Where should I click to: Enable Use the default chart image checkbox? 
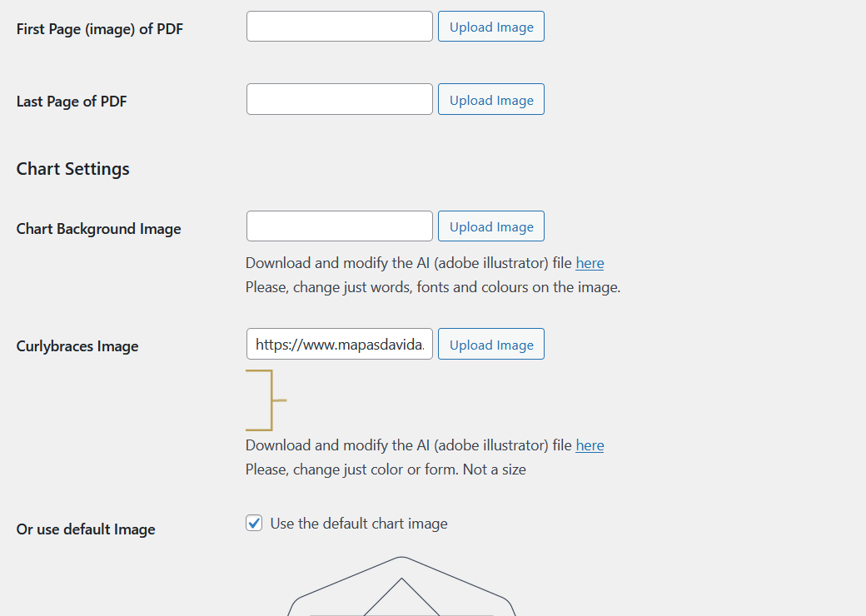253,523
